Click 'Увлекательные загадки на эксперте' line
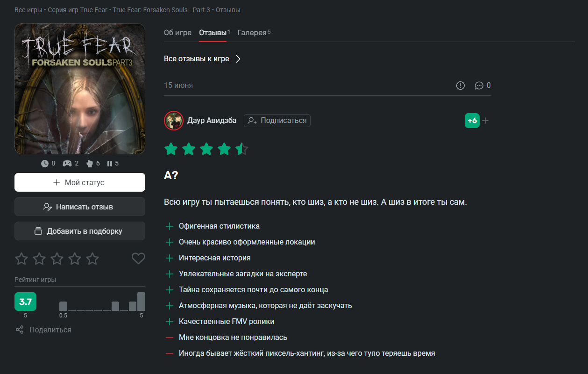This screenshot has height=374, width=588. [243, 274]
